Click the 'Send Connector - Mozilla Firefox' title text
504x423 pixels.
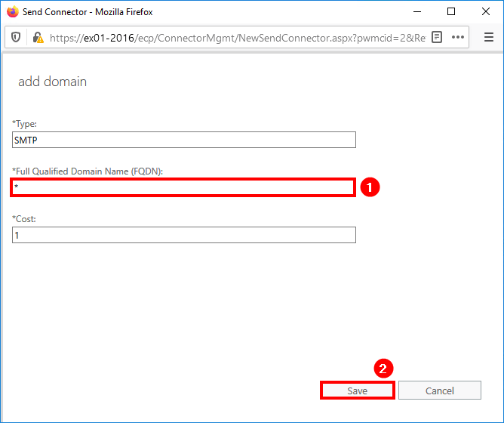(88, 12)
